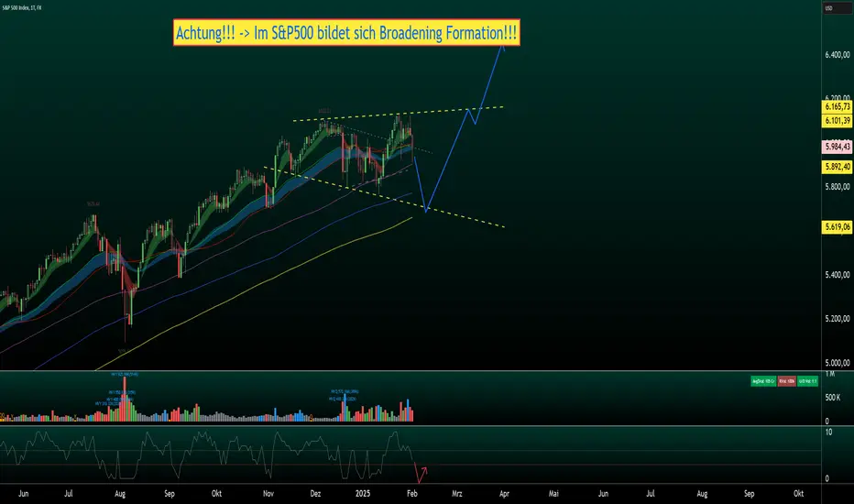Click the Feb label on time axis
This screenshot has width=854, height=504.
(411, 494)
